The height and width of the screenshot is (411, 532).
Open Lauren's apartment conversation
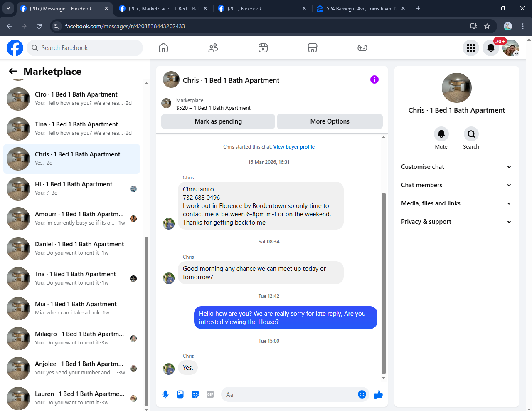coord(71,399)
